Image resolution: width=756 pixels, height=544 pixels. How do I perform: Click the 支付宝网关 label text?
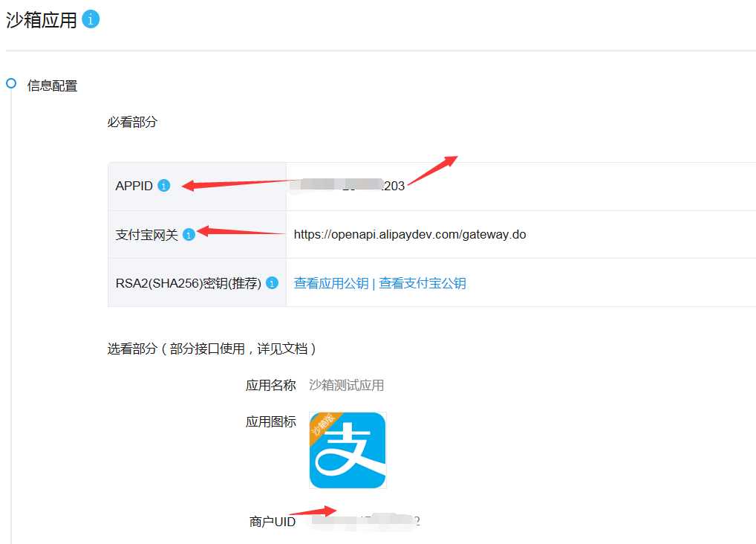[x=146, y=235]
